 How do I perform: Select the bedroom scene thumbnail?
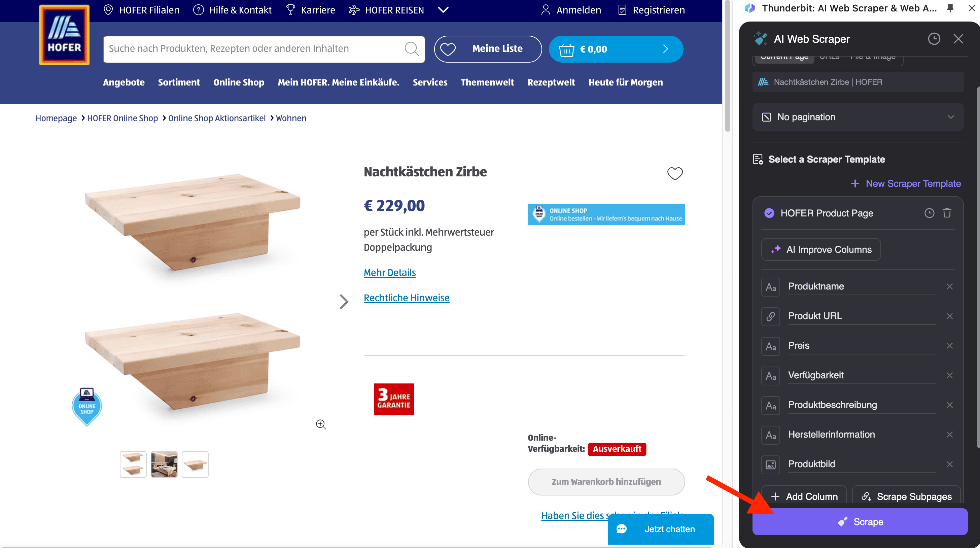point(164,464)
